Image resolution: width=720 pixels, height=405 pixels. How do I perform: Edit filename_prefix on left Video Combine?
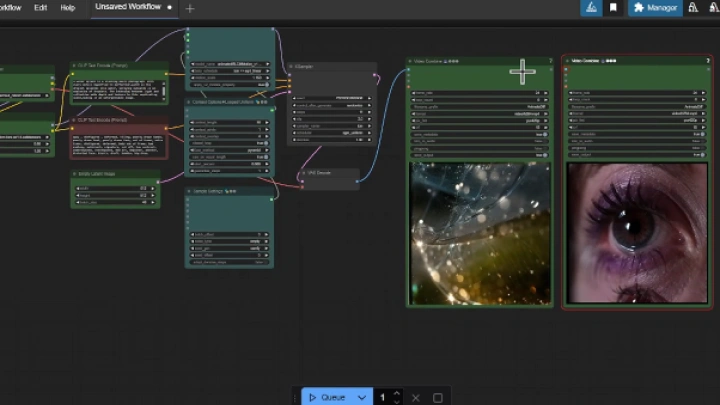click(479, 107)
